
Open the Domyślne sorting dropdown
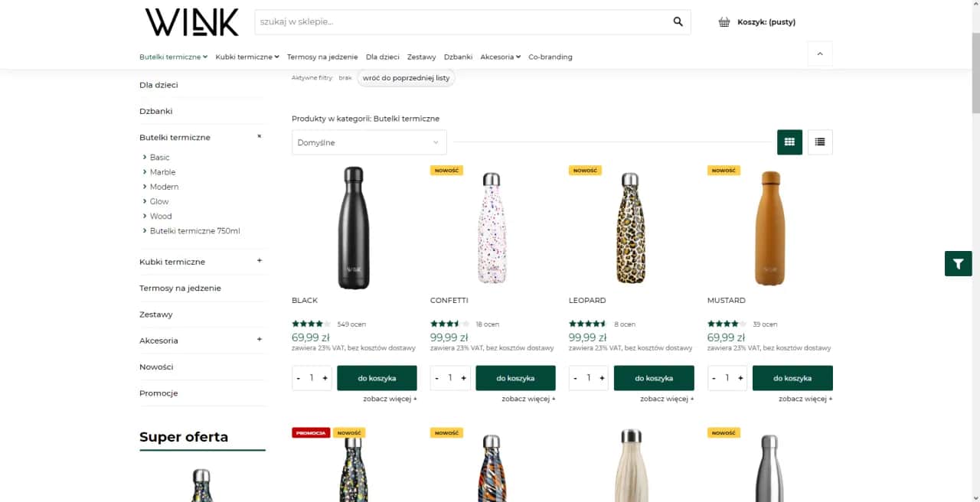coord(368,142)
